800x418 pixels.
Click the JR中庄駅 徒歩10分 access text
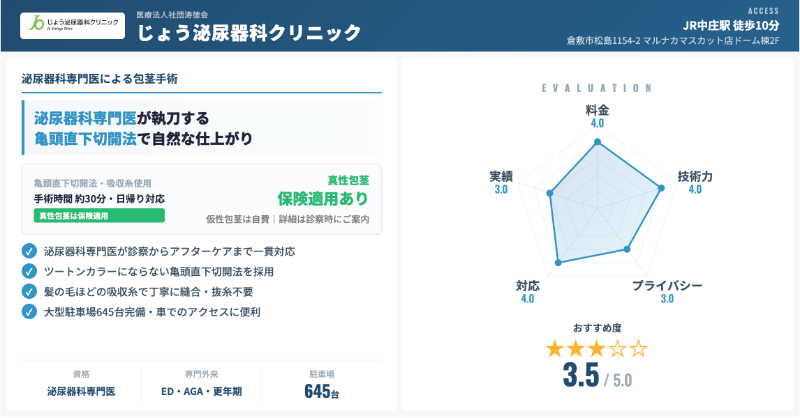736,25
